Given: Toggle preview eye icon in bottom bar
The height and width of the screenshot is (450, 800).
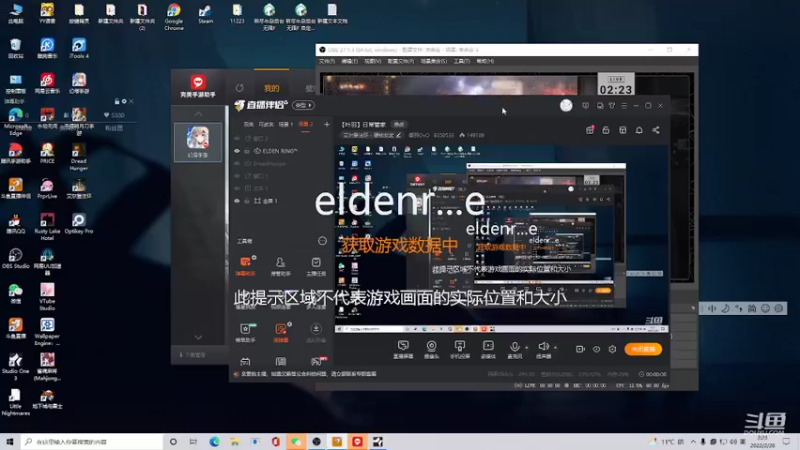Looking at the screenshot, I should coord(596,349).
